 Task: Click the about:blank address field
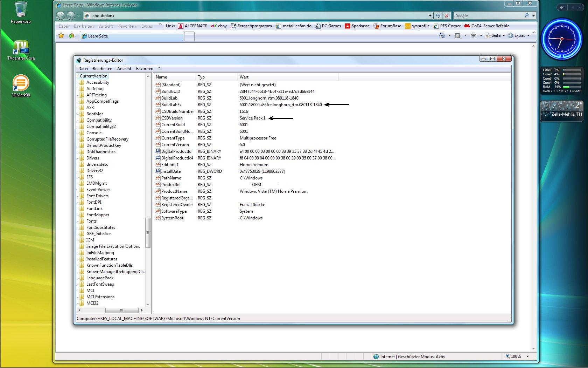point(259,16)
